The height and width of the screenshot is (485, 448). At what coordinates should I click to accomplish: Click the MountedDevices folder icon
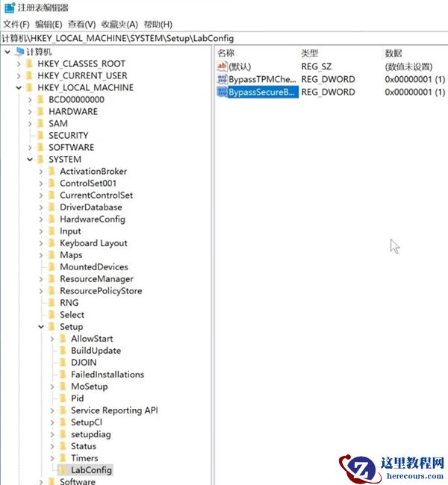coord(52,267)
